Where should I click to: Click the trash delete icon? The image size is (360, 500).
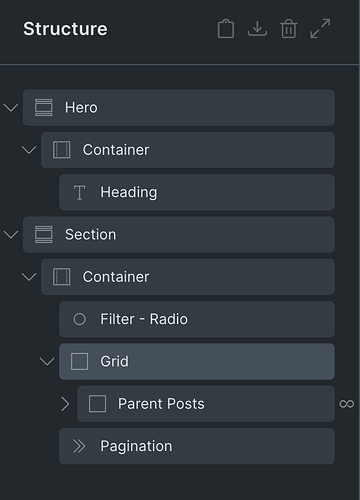click(289, 29)
